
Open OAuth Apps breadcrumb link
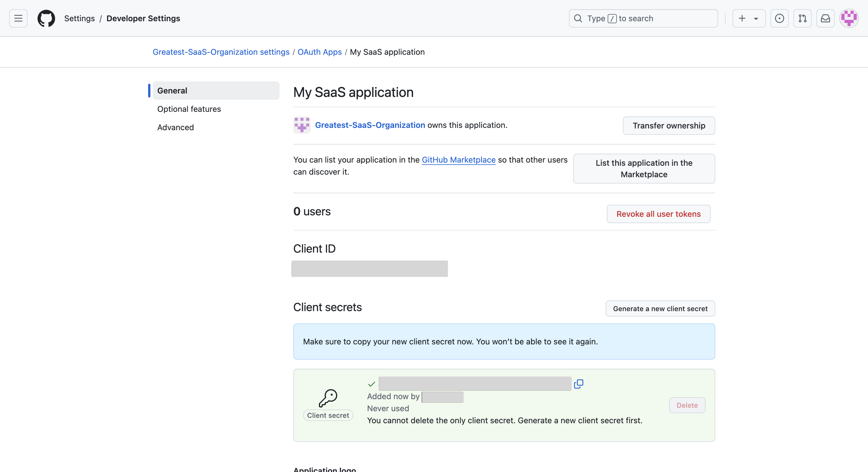tap(319, 52)
